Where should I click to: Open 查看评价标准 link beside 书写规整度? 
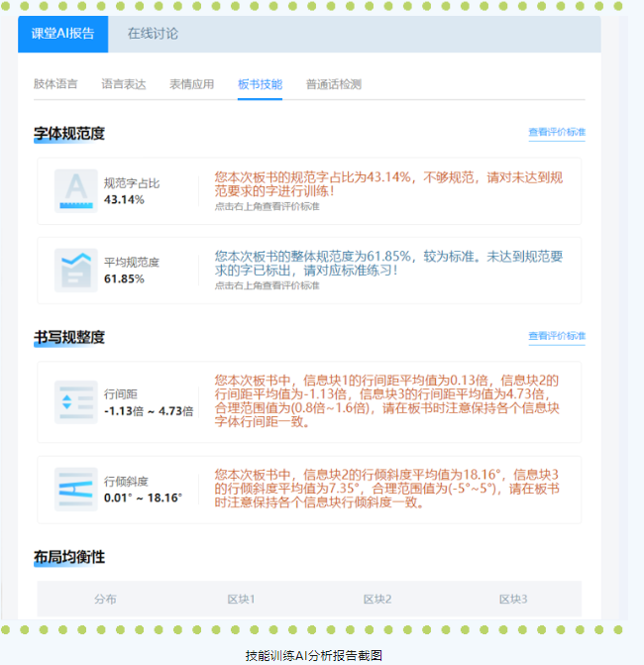pyautogui.click(x=556, y=337)
